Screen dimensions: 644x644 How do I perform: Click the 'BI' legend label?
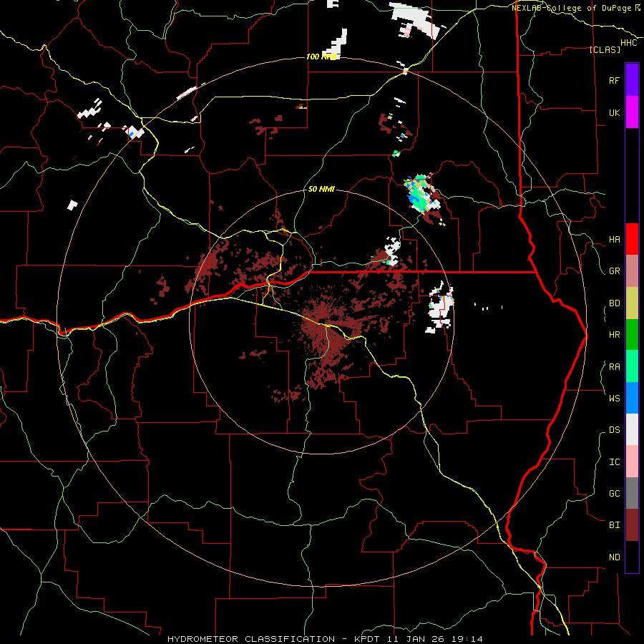[x=614, y=525]
